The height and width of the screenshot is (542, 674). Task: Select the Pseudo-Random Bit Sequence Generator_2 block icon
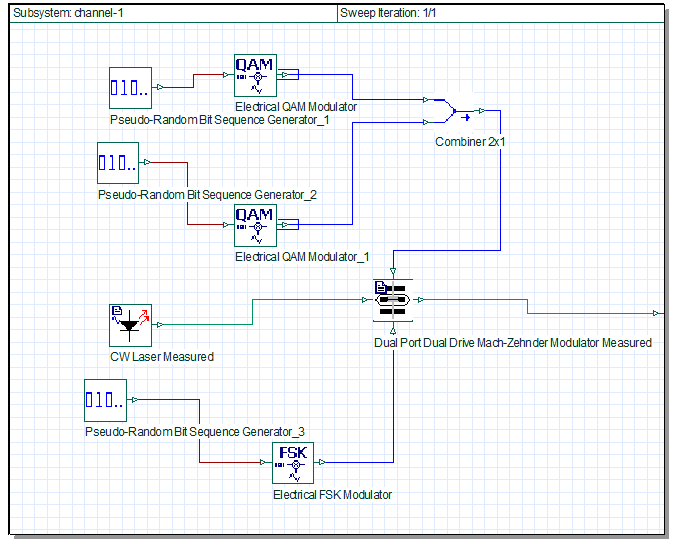click(118, 163)
